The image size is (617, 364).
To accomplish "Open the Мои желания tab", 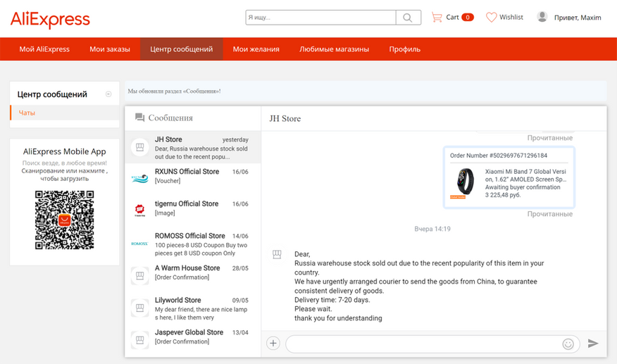I will pyautogui.click(x=256, y=49).
